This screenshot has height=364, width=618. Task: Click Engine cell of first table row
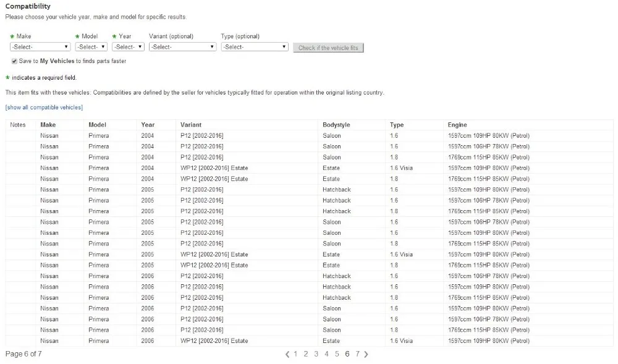click(489, 135)
